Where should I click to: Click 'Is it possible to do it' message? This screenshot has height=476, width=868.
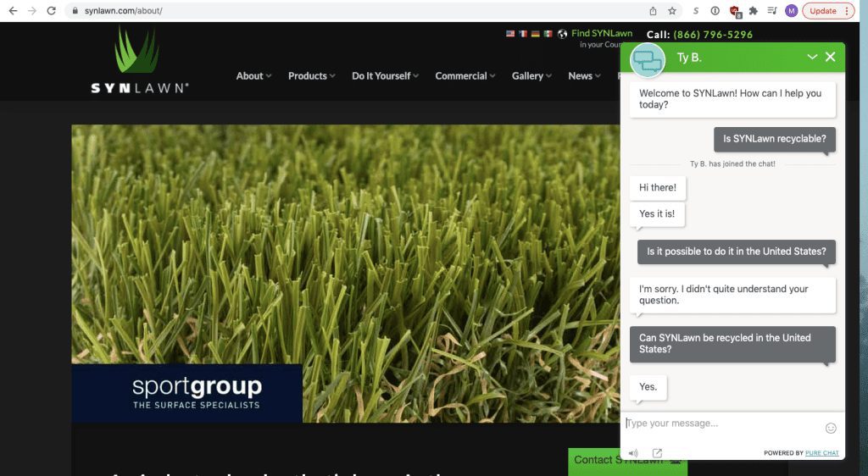(737, 252)
